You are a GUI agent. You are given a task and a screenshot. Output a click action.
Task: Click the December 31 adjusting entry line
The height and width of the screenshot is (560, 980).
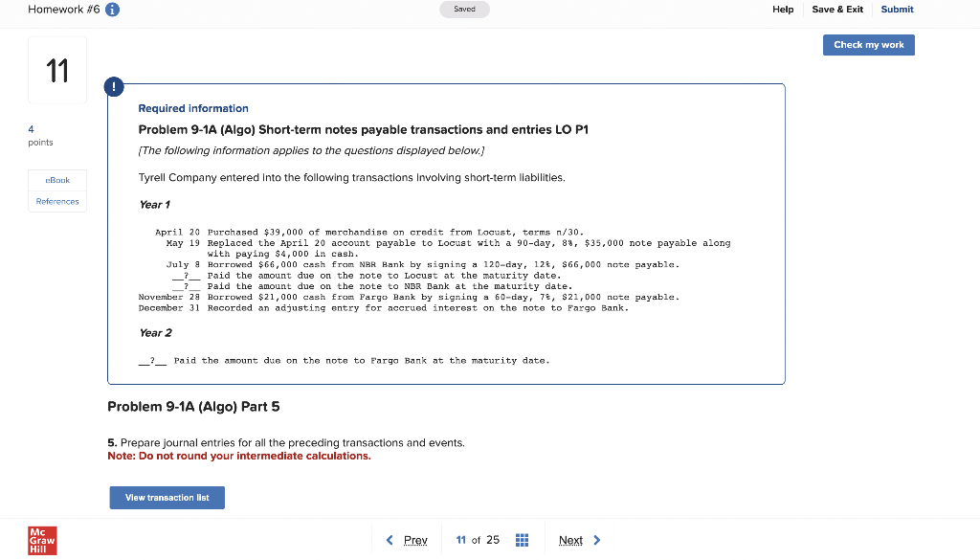pyautogui.click(x=383, y=307)
